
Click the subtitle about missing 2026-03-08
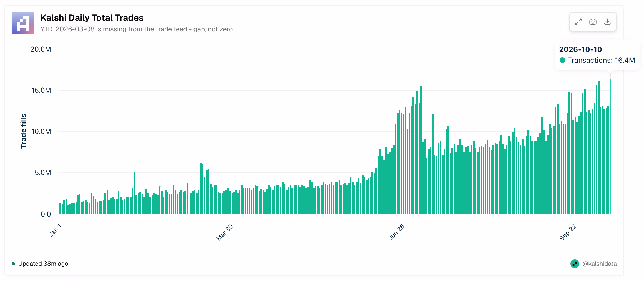coord(137,29)
